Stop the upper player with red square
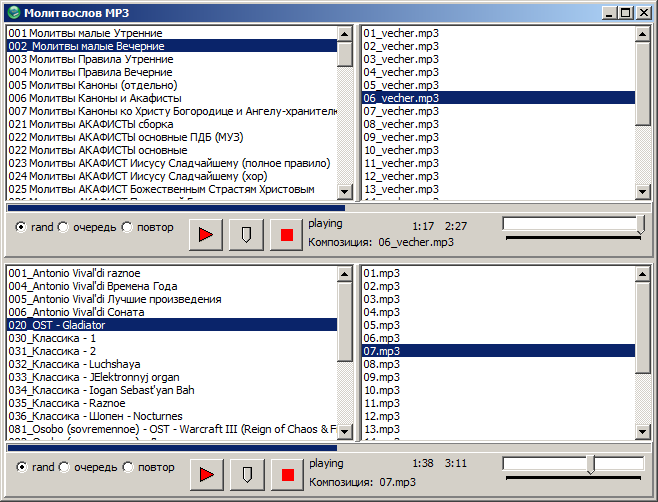 tap(287, 234)
